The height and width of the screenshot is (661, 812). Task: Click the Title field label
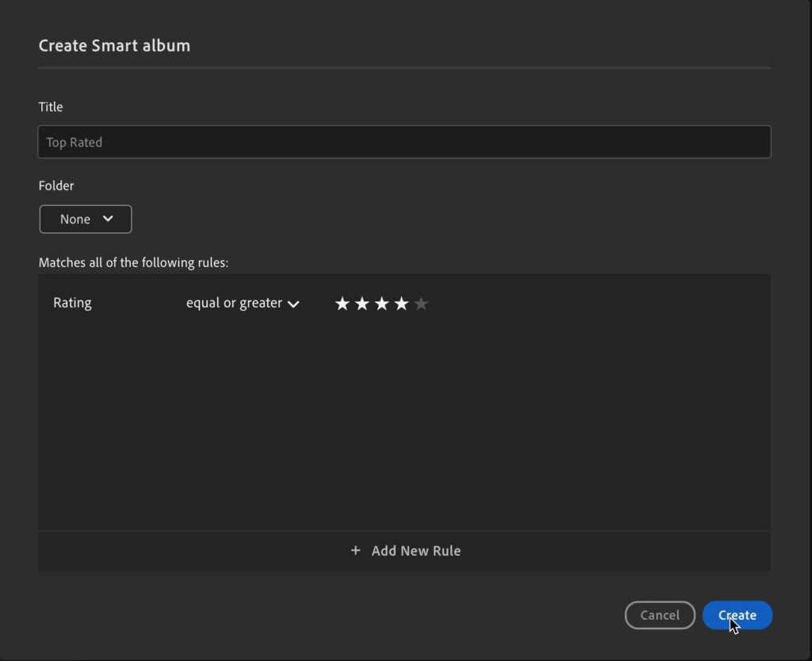click(51, 107)
